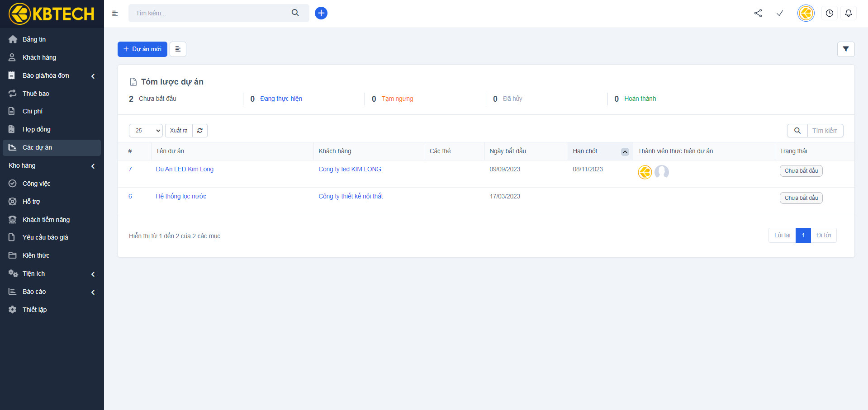Reload the projects table with refresh icon
Viewport: 868px width, 410px height.
coord(200,131)
